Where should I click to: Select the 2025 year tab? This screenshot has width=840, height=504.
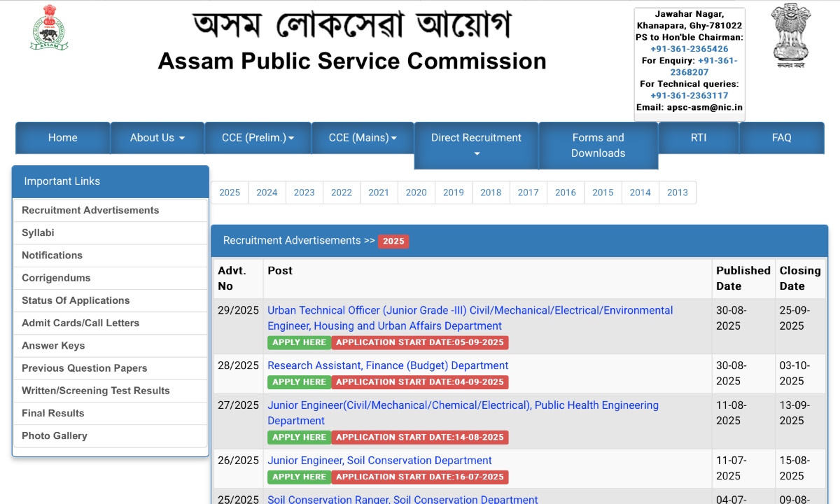[x=230, y=192]
